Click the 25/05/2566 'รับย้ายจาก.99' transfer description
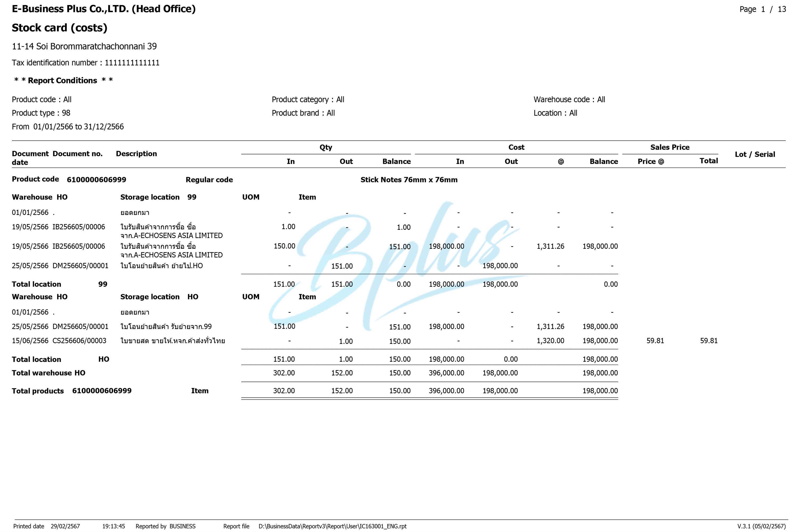Screen dimensions: 799x532 pyautogui.click(x=166, y=326)
